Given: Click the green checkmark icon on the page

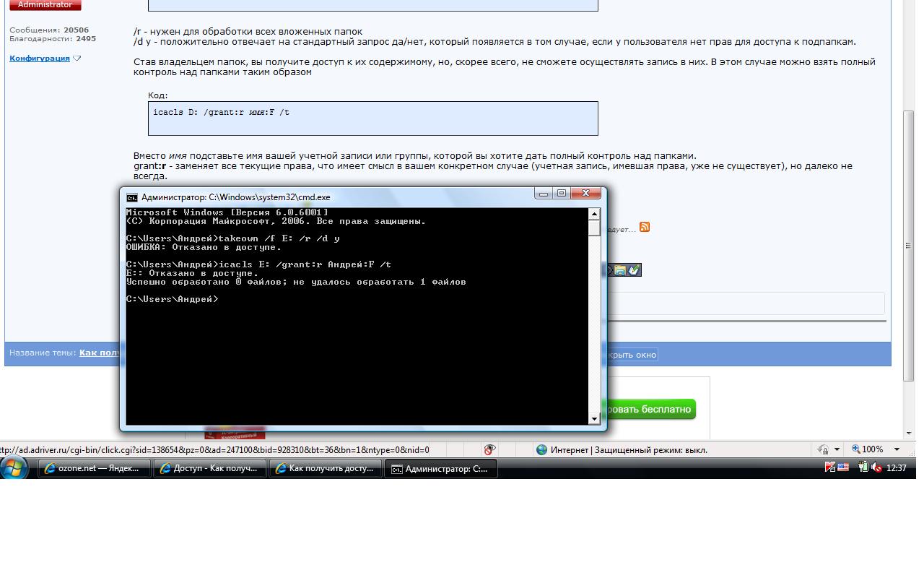Looking at the screenshot, I should point(634,270).
